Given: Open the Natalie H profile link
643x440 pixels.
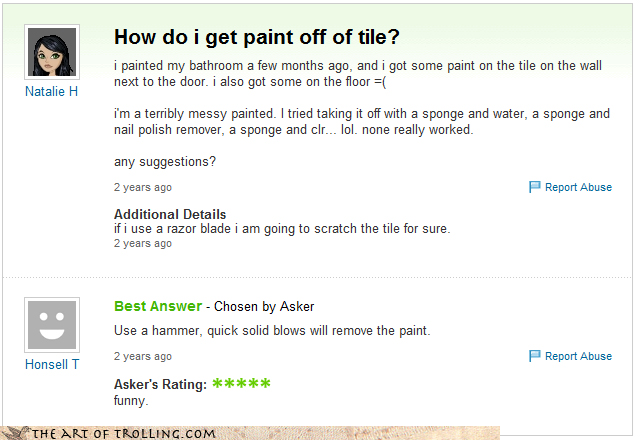Looking at the screenshot, I should (51, 91).
